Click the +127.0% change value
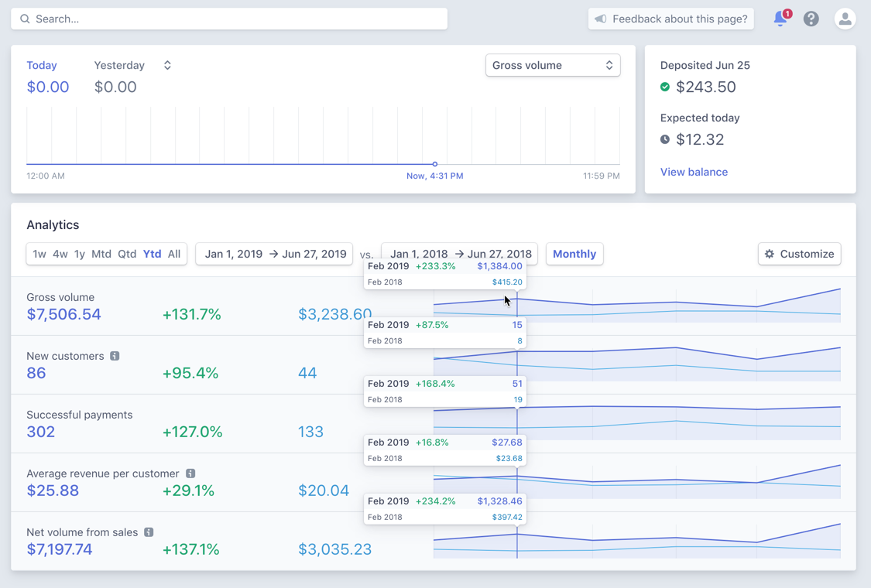 pyautogui.click(x=192, y=432)
